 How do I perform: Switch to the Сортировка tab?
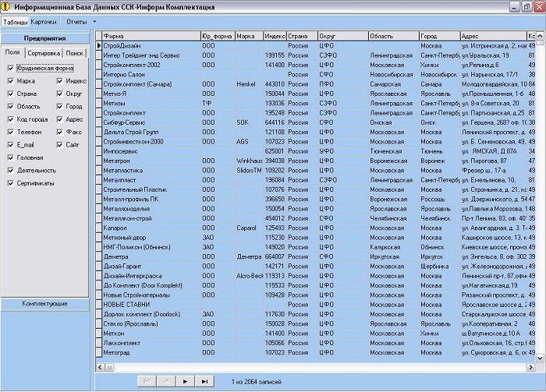[44, 53]
